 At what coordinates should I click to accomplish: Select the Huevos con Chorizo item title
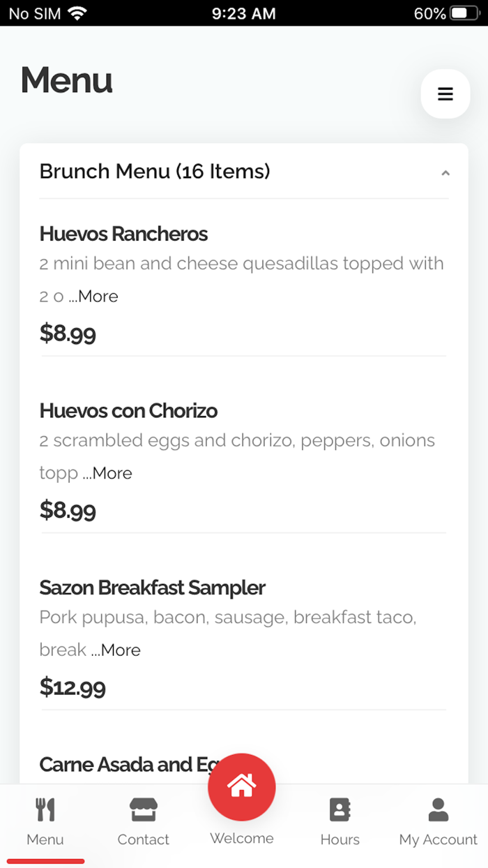point(128,411)
